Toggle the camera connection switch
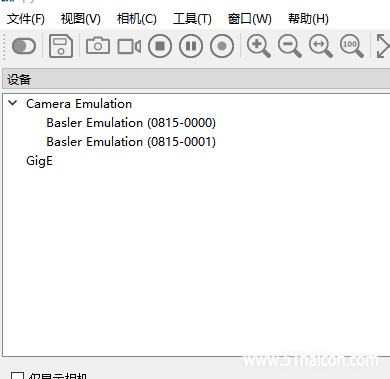Viewport: 390px width, 379px height. coord(24,46)
